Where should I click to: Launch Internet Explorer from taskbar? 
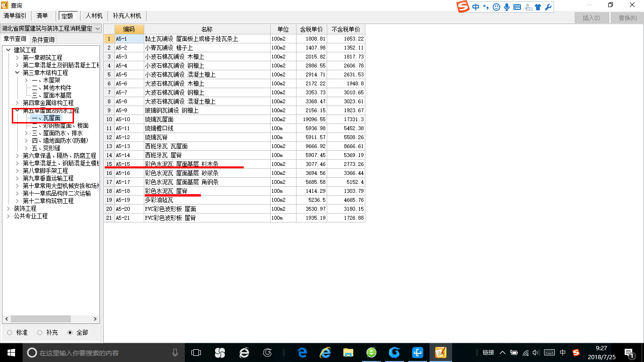(x=325, y=353)
